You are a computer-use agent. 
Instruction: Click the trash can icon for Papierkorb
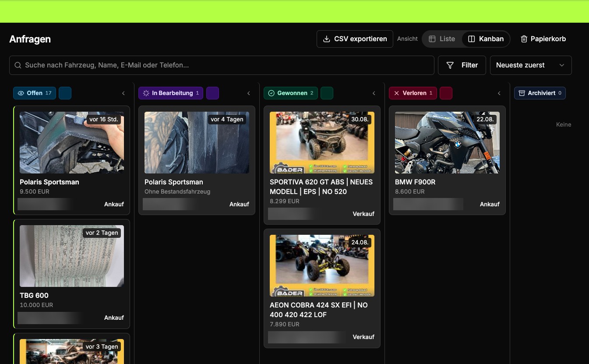524,39
